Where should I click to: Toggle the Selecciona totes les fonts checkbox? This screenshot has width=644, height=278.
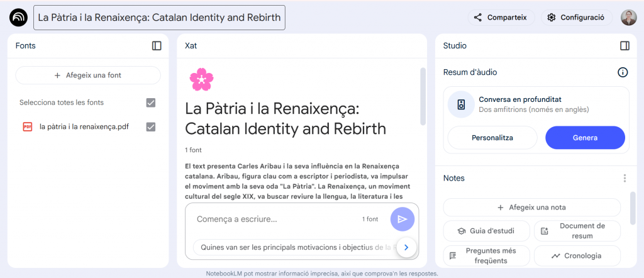click(x=150, y=103)
